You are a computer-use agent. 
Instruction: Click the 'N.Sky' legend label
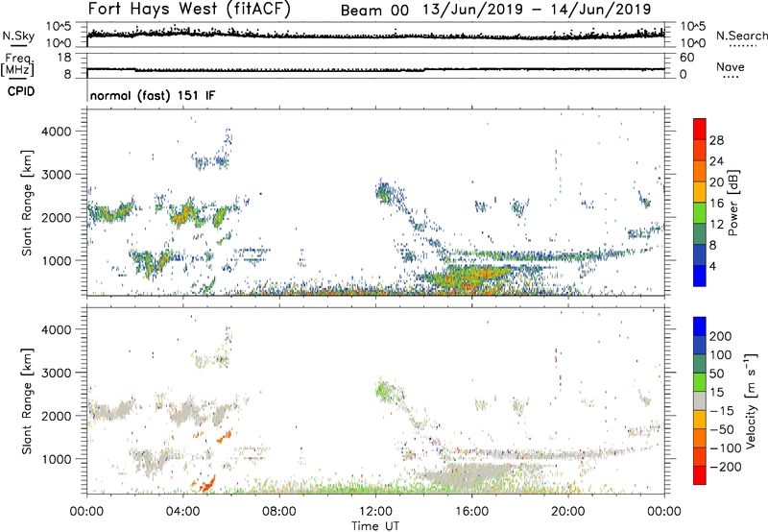tap(18, 36)
